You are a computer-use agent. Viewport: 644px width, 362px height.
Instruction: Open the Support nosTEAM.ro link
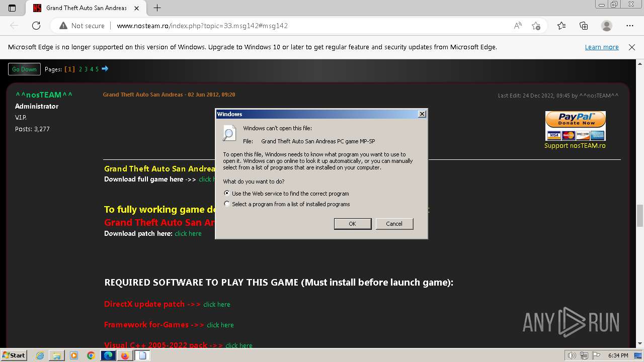click(575, 146)
